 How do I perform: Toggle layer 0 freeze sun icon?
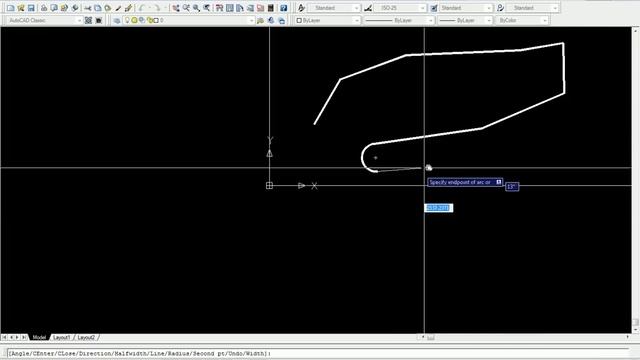(134, 20)
